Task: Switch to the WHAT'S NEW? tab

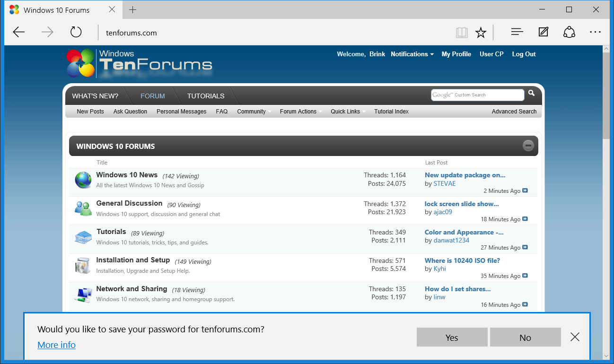Action: click(95, 95)
